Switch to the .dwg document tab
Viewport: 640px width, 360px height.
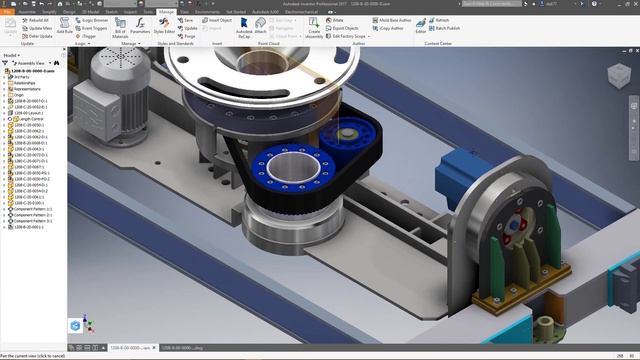tap(182, 348)
